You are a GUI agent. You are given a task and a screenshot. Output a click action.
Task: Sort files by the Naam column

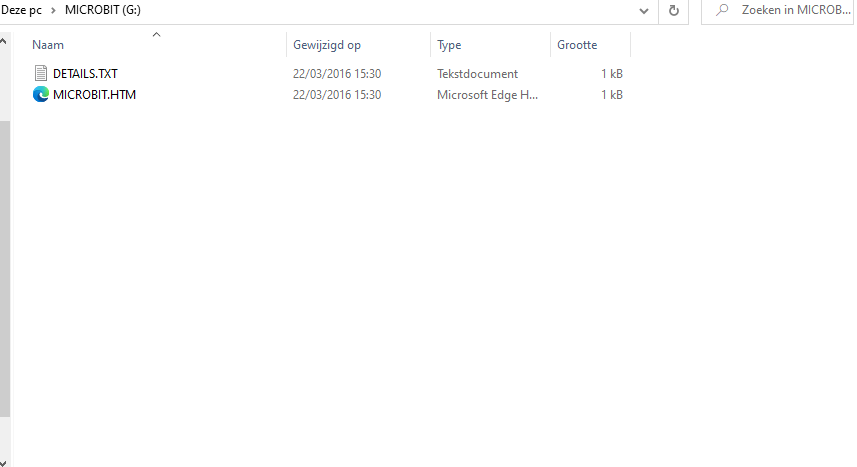point(48,45)
